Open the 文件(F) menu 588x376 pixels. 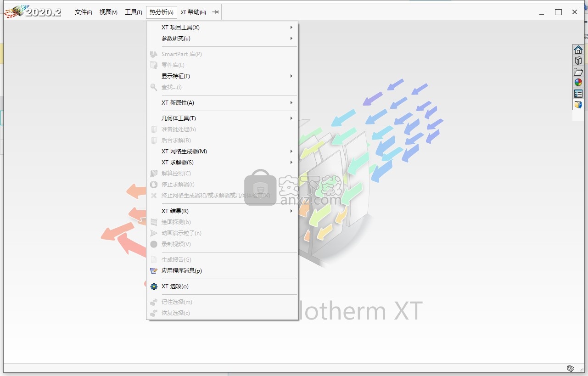(84, 12)
